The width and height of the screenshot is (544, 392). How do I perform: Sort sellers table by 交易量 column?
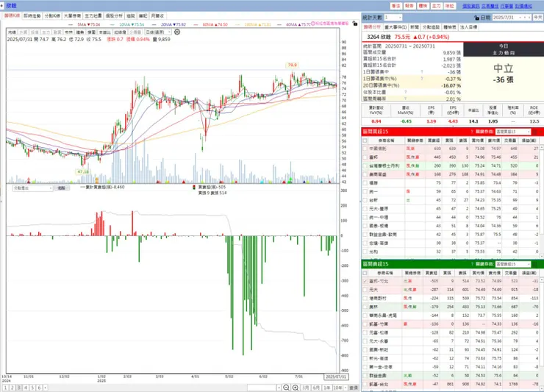click(x=511, y=274)
